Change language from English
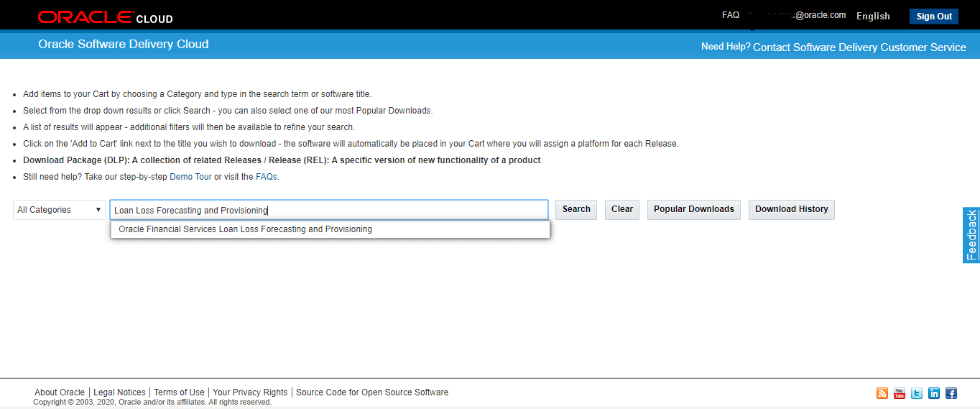 click(x=873, y=16)
